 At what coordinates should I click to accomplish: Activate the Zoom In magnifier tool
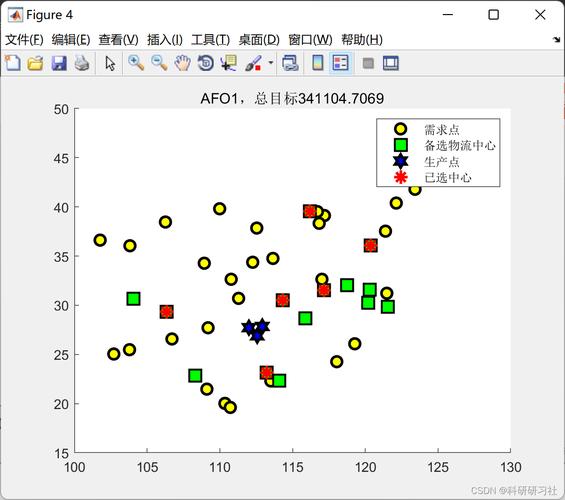click(x=136, y=63)
